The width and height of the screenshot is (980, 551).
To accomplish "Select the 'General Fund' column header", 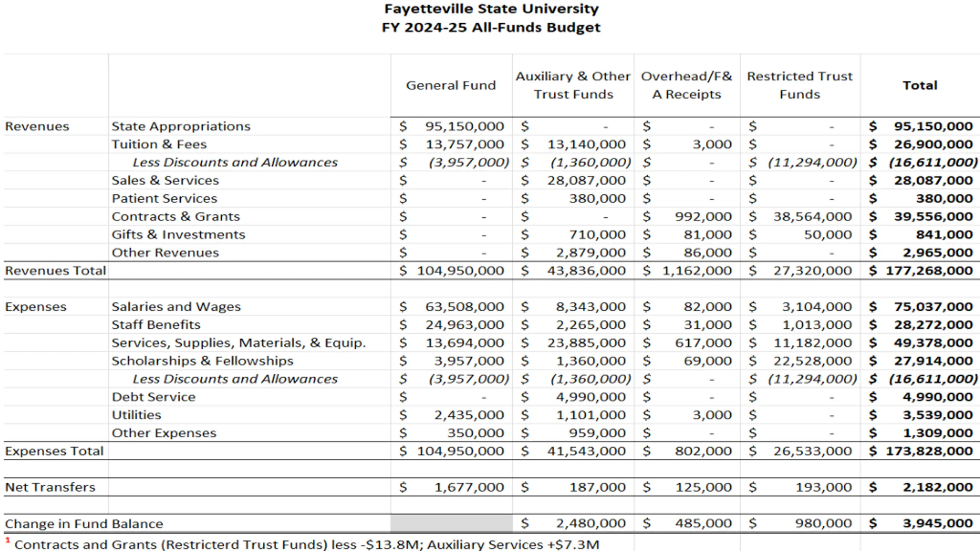I will tap(451, 85).
